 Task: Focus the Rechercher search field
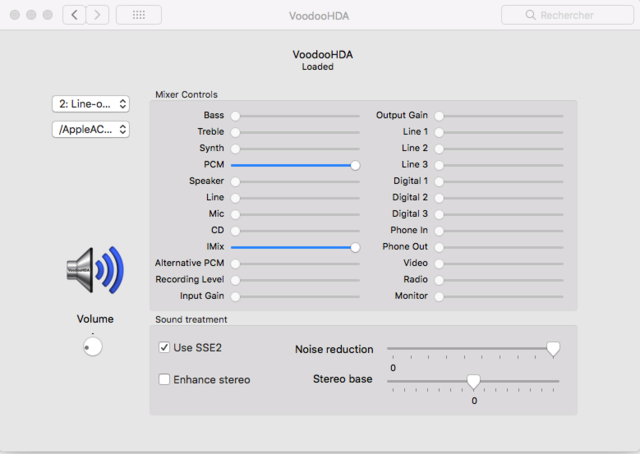(567, 15)
